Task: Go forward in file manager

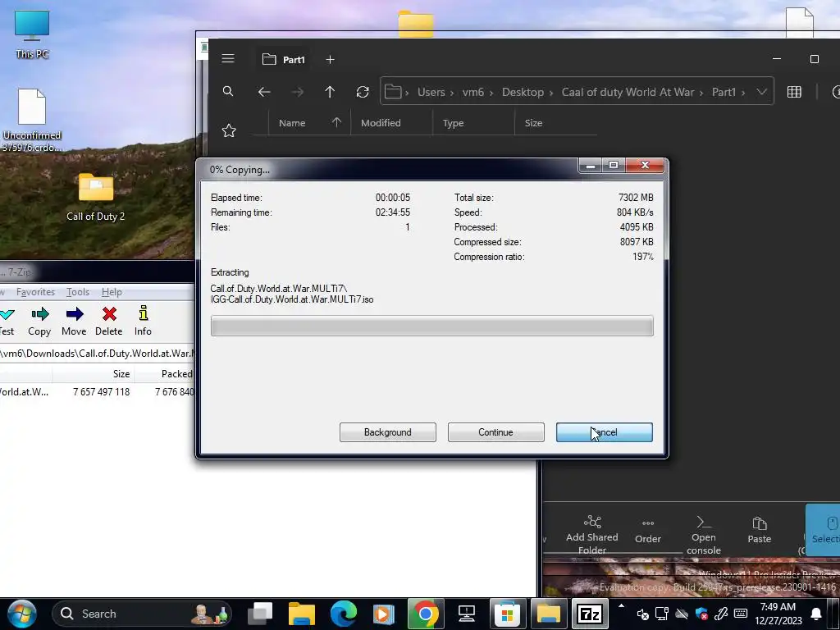Action: point(297,92)
